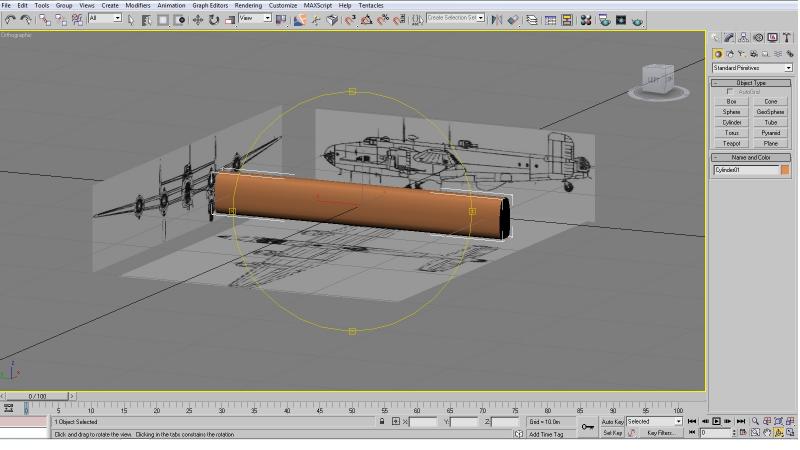Click Use Pivot Point Center icon

281,20
